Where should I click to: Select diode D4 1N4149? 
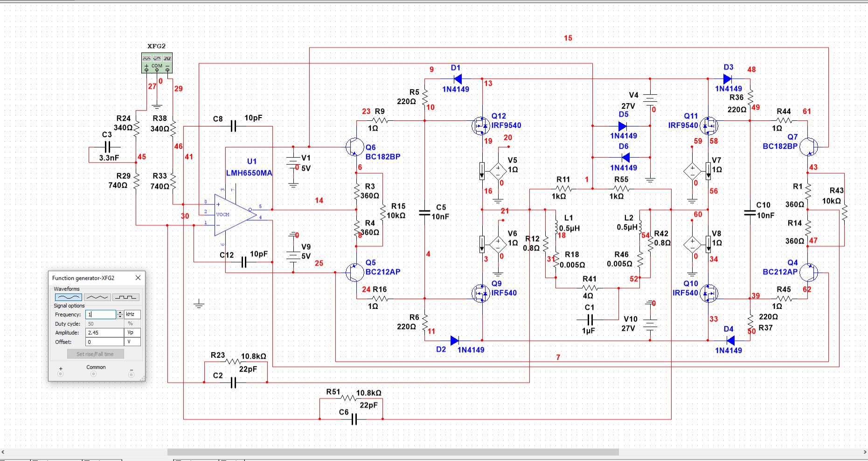point(731,341)
